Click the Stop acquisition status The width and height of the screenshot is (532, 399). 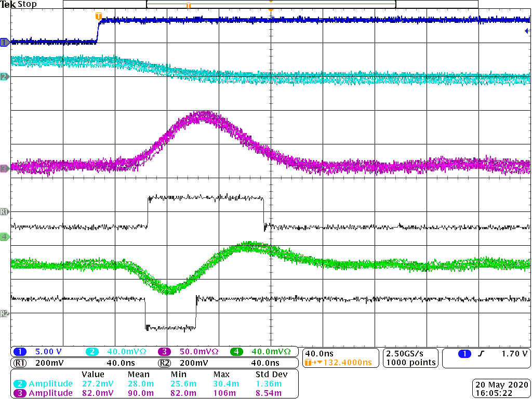(27, 4)
